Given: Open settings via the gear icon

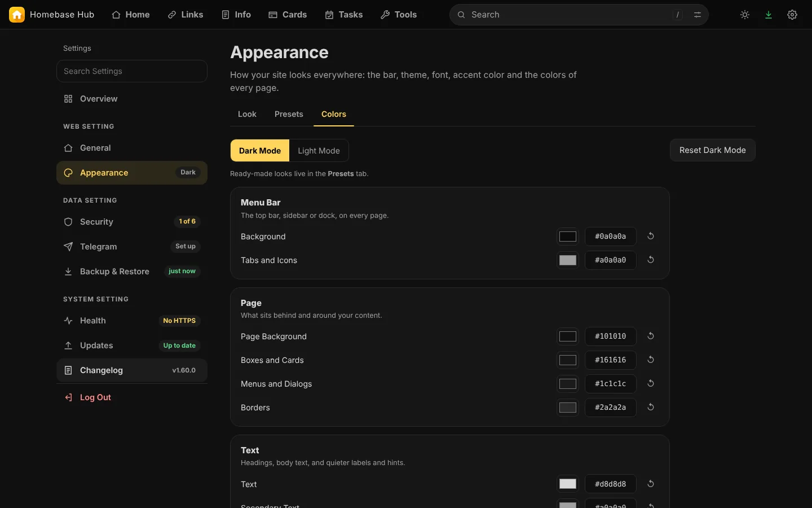Looking at the screenshot, I should coord(792,15).
